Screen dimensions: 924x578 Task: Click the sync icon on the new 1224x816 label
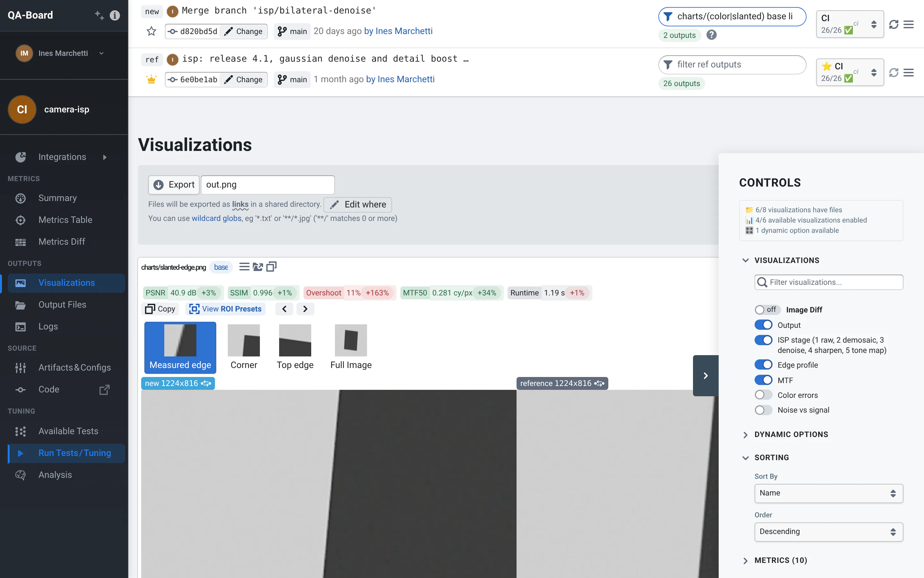pyautogui.click(x=206, y=383)
